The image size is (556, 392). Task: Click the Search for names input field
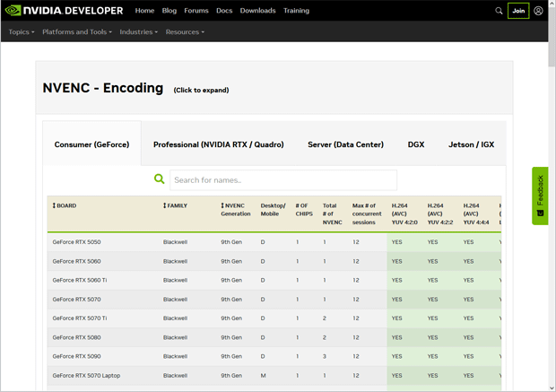point(283,180)
